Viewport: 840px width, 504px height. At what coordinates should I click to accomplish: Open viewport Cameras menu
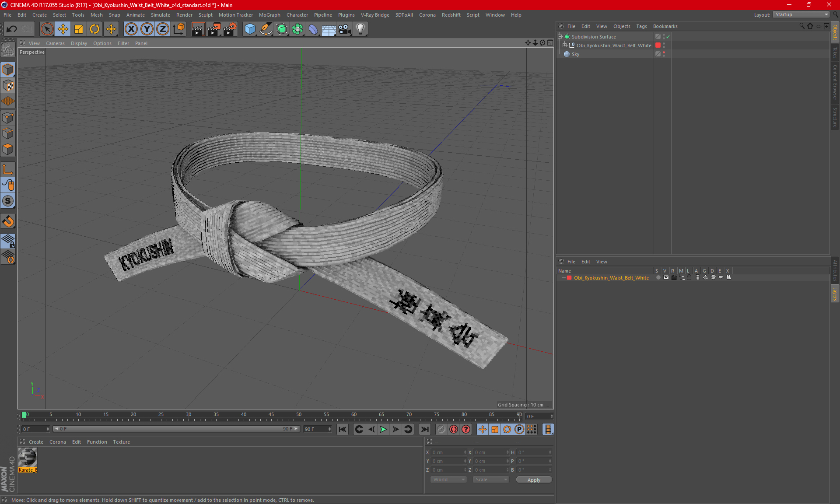click(55, 43)
